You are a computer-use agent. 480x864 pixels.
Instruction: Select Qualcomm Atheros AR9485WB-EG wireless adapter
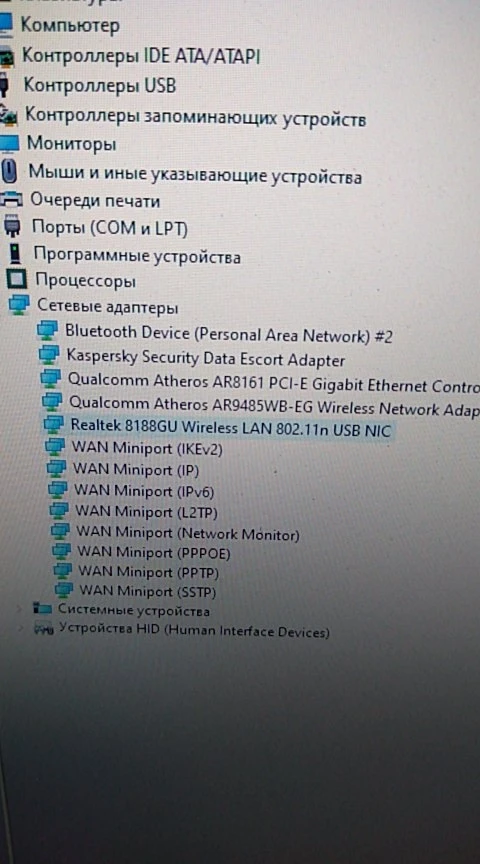tap(274, 407)
